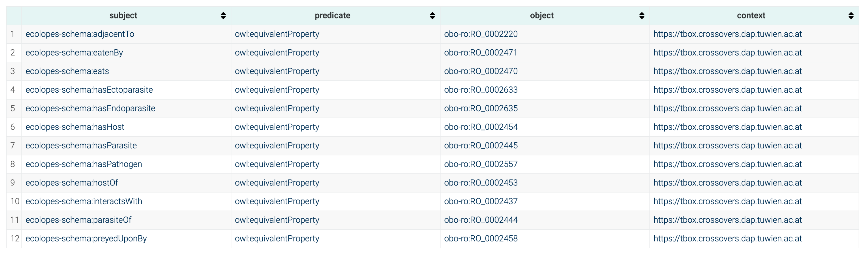Click the obo-ro:RO_0002635 object value

click(x=481, y=108)
